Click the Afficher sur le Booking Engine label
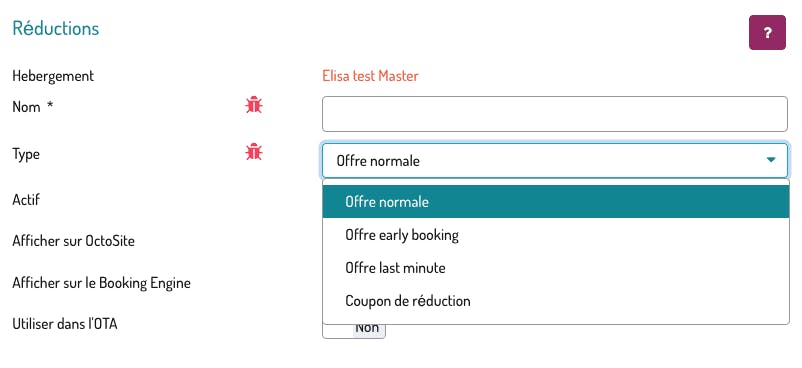Image resolution: width=802 pixels, height=368 pixels. pos(101,283)
